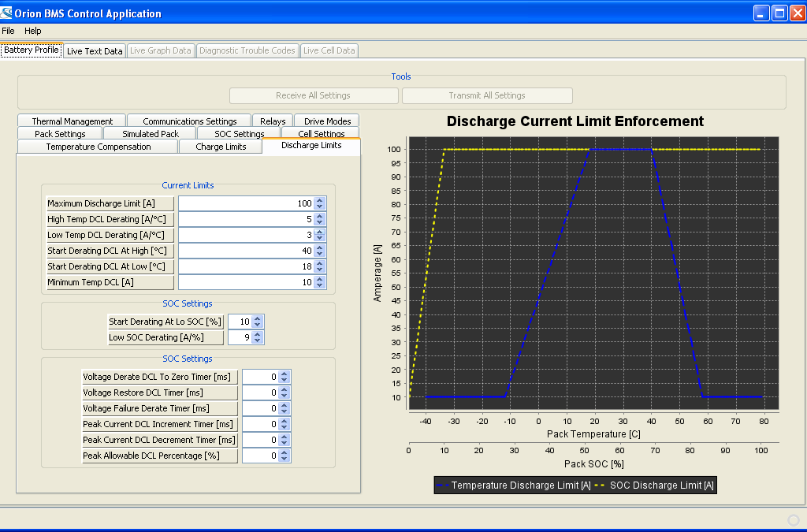Increase Low SOC Derating value

258,334
